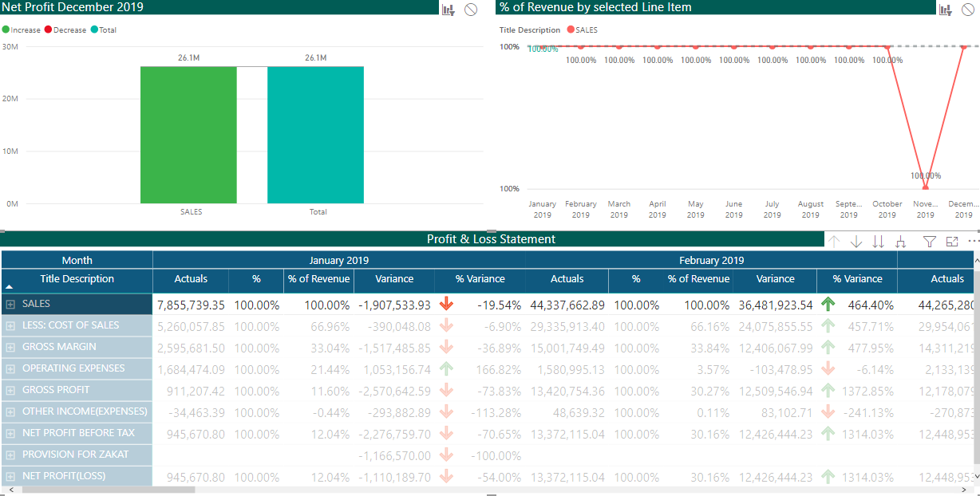Click teal Total legend swatch
980x496 pixels.
coord(94,30)
